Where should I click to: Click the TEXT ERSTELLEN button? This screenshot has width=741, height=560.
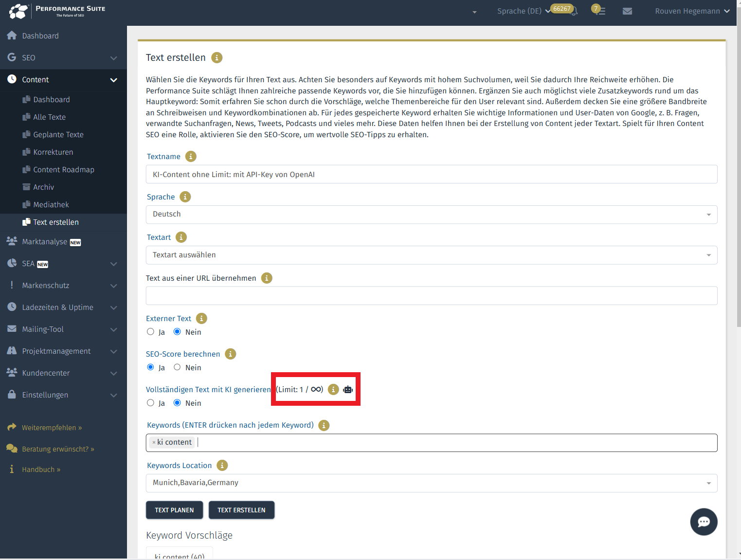click(x=241, y=510)
